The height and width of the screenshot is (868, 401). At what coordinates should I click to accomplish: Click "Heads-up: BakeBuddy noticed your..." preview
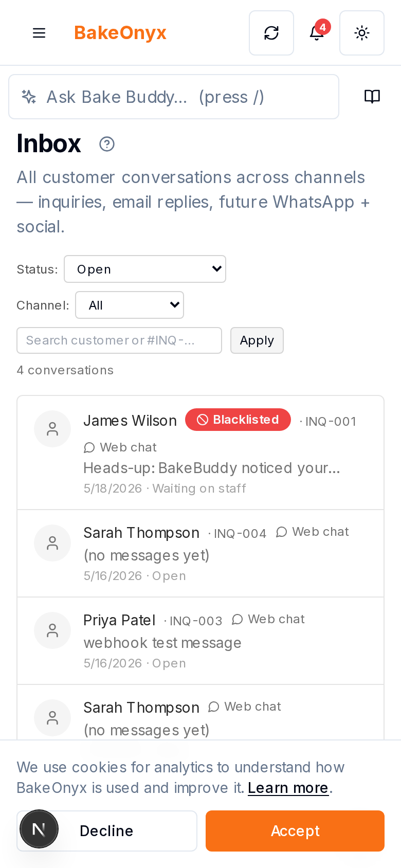click(212, 468)
